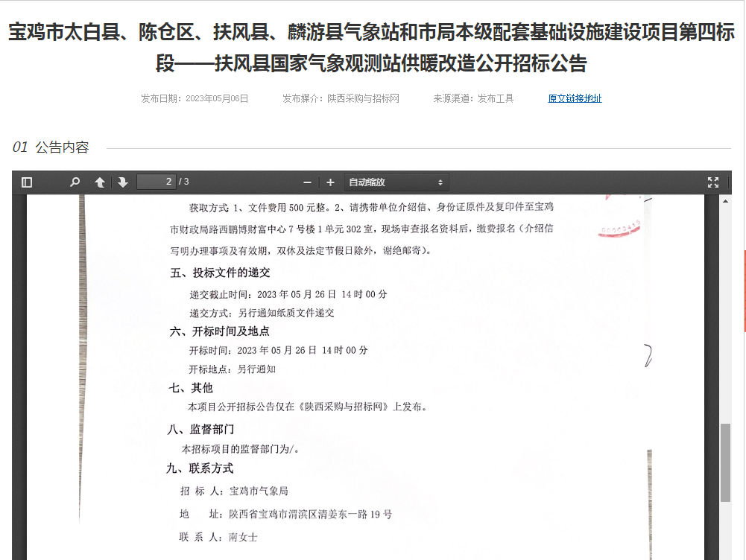Click the 01 公告内容 section heading
746x560 pixels.
(51, 147)
